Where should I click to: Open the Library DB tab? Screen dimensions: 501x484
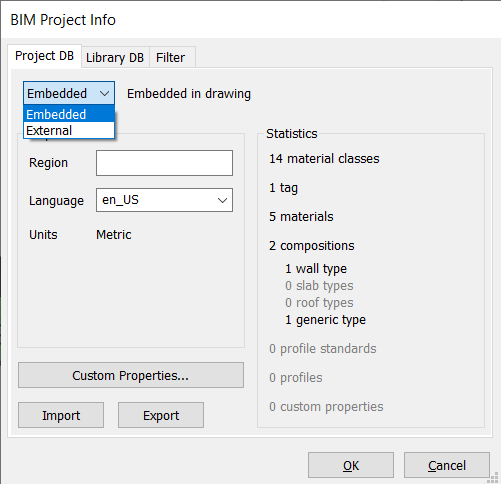click(x=115, y=58)
